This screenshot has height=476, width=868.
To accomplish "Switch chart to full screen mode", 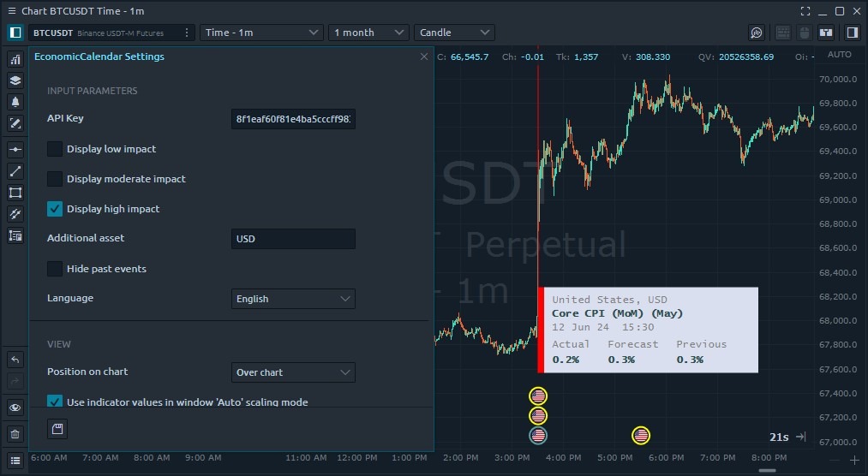I will [x=805, y=11].
